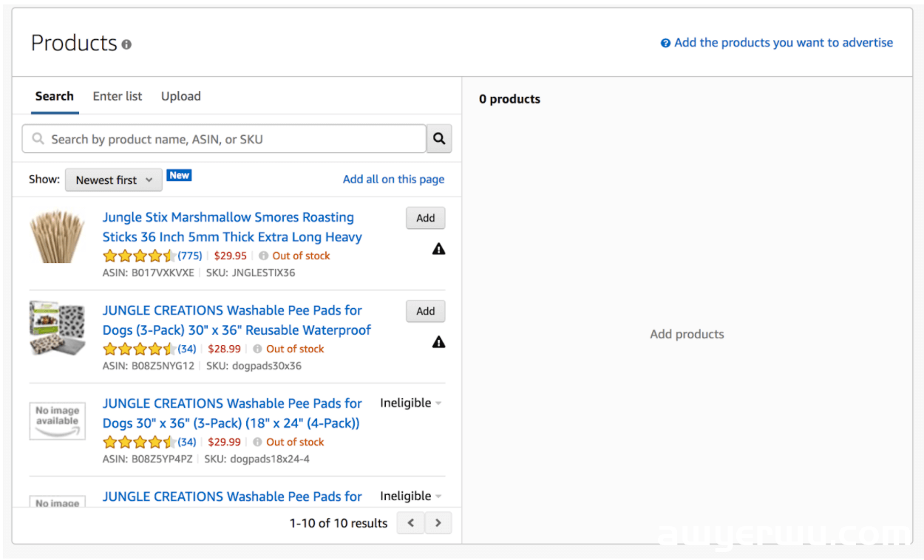Click SKU: JNGLESTIX36 text

point(251,273)
